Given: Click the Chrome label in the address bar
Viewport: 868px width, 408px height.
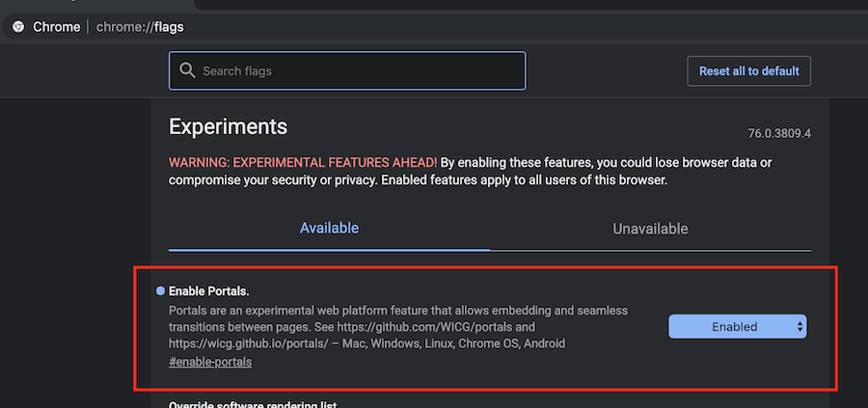Looking at the screenshot, I should click(57, 27).
